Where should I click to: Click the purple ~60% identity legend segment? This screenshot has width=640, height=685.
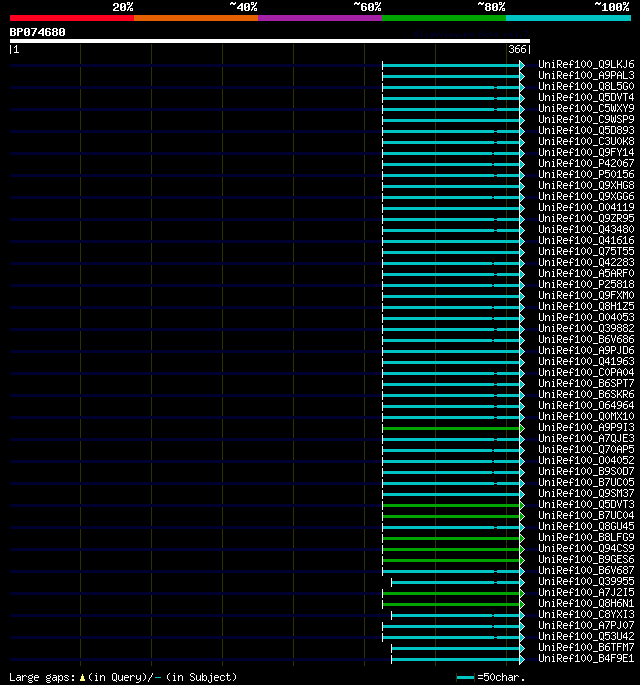320,18
